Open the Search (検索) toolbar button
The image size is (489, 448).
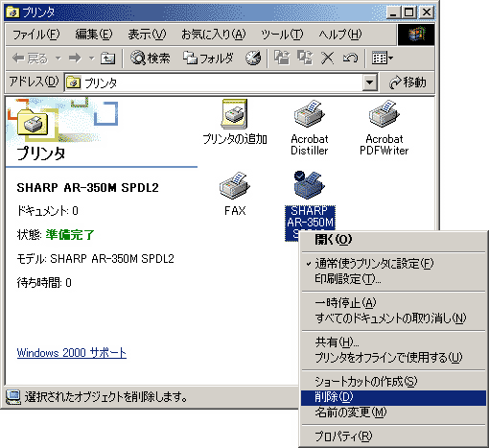151,59
